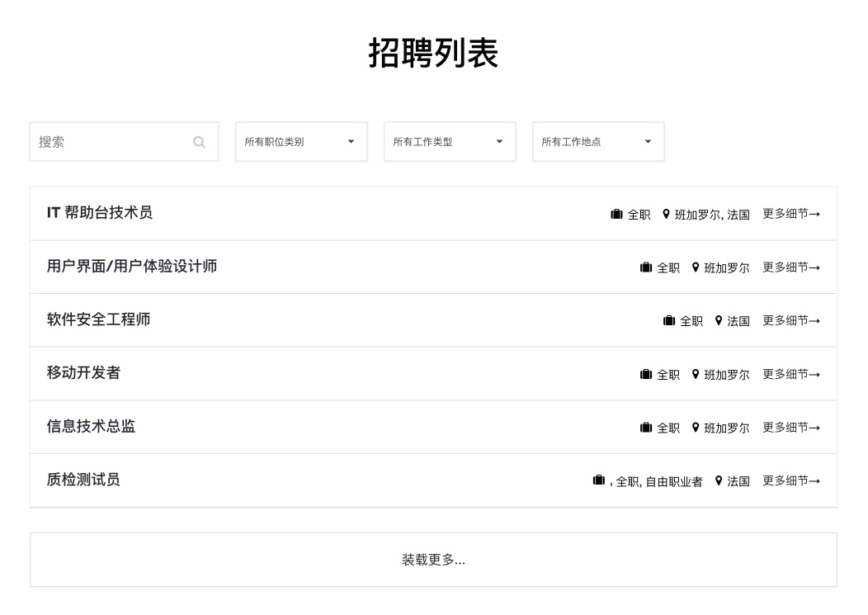Image resolution: width=868 pixels, height=615 pixels.
Task: Open the 用户界面/用户体验设计师 job title
Action: pos(132,267)
